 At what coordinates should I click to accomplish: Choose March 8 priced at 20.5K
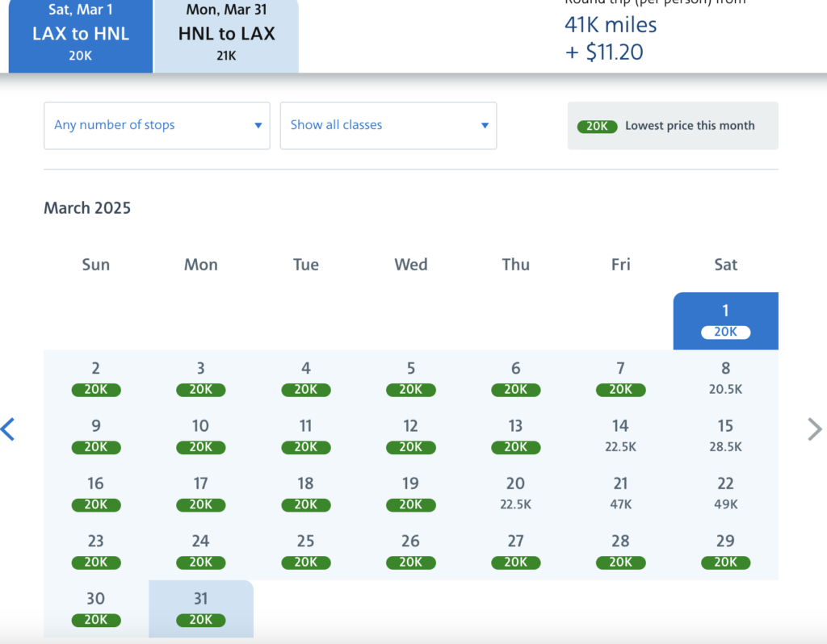(725, 378)
